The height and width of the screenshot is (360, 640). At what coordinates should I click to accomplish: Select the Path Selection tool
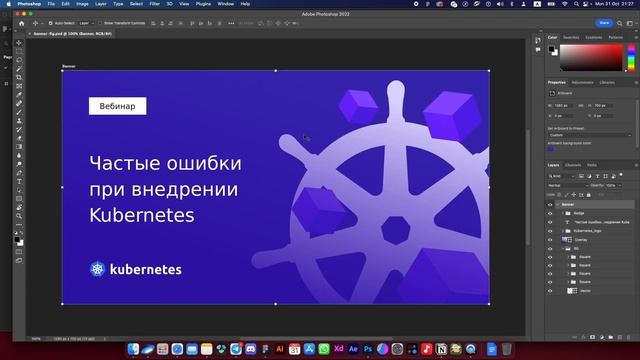(x=19, y=190)
